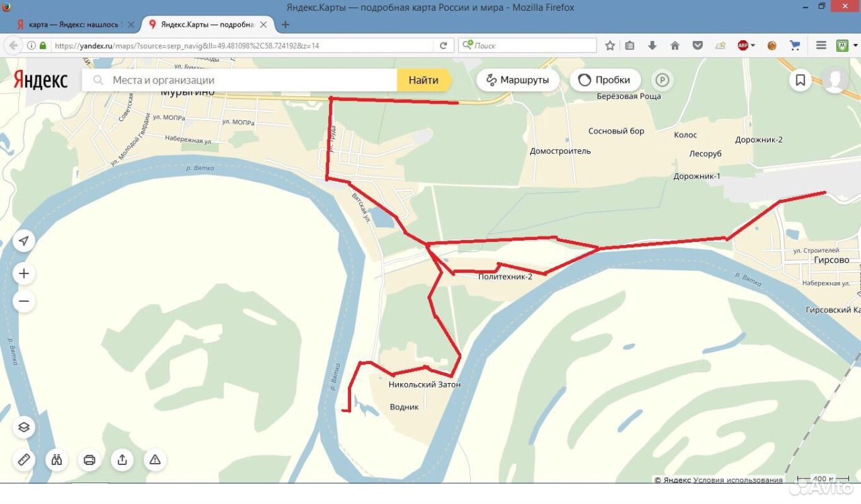Click the Домостроитель map label
Screen dimensions: 861x504
coord(560,151)
